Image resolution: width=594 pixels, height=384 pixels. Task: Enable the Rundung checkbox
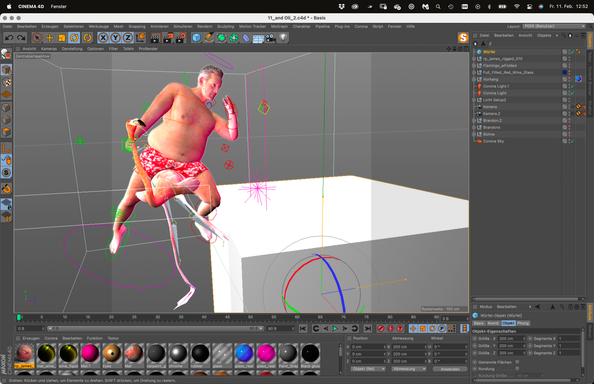click(x=517, y=368)
